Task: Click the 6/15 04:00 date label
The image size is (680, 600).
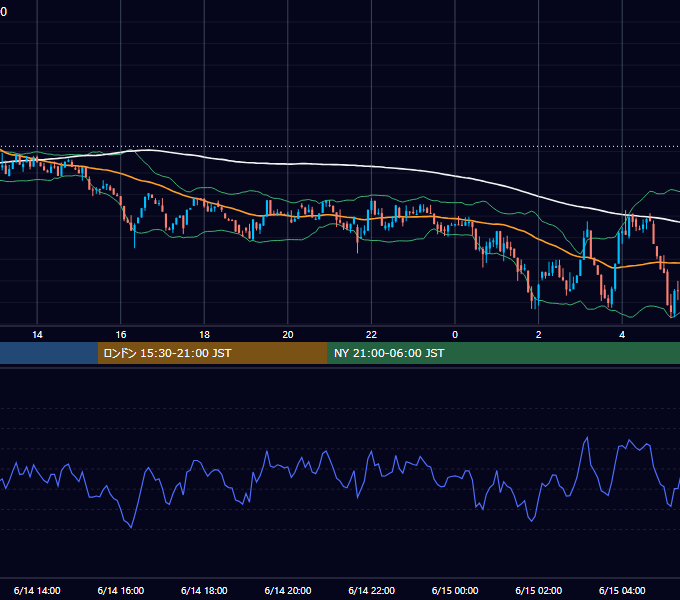Action: [622, 590]
